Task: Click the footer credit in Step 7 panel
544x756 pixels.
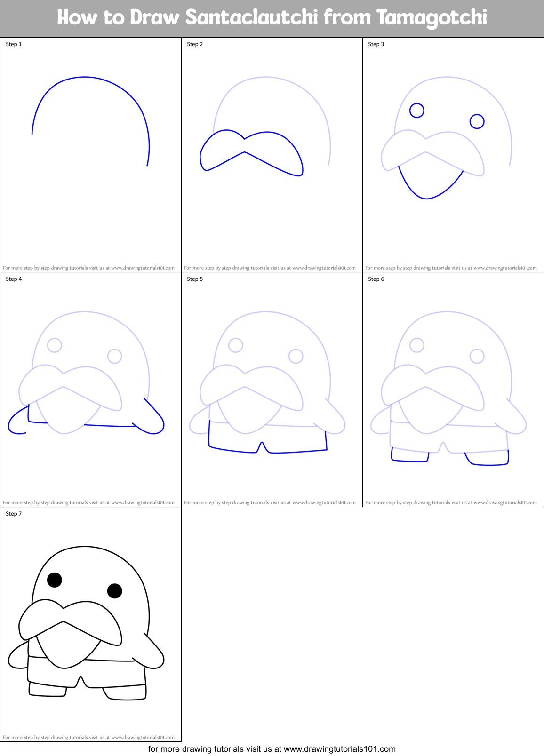Action: (x=88, y=738)
